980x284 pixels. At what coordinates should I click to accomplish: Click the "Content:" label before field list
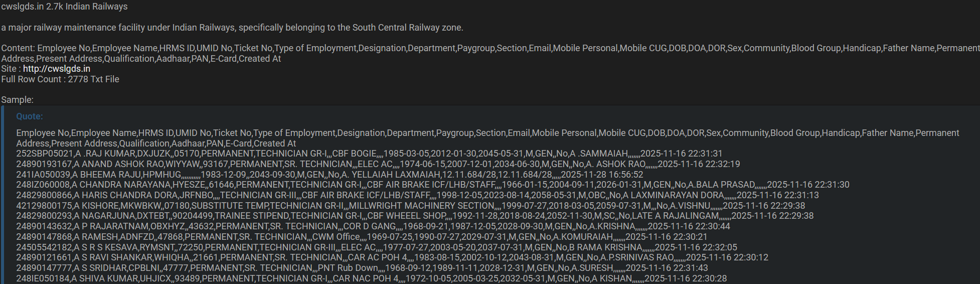pos(18,48)
